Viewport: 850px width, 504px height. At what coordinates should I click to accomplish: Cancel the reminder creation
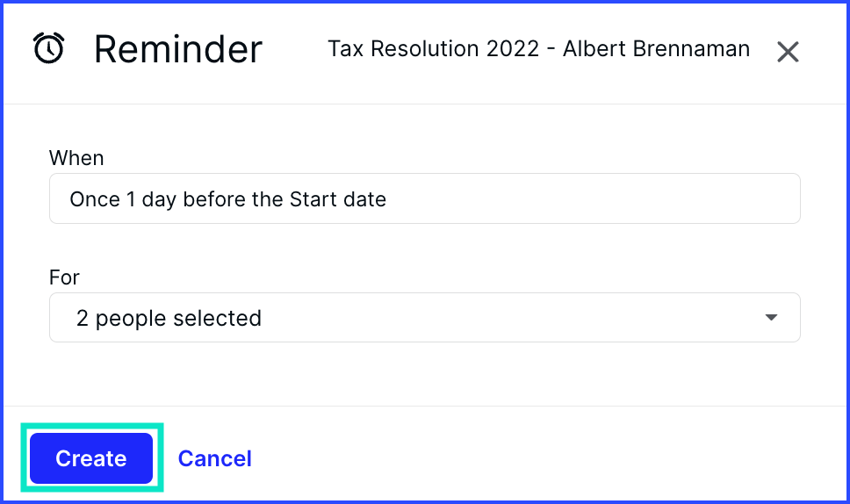pos(214,458)
